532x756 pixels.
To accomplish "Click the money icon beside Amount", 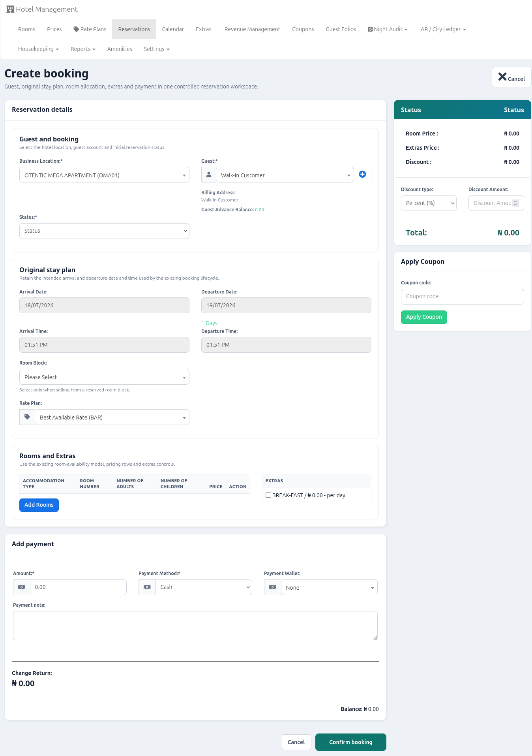I will (22, 587).
